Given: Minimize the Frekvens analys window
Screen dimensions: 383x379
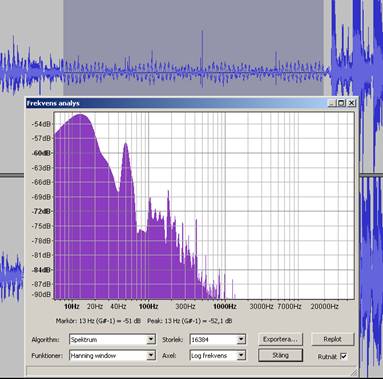Looking at the screenshot, I should pos(332,103).
